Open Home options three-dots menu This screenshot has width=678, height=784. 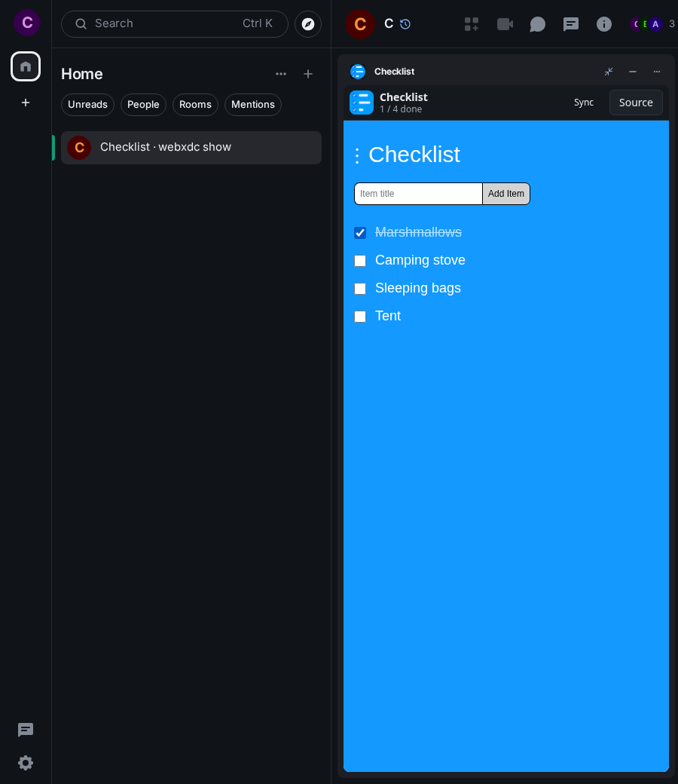(281, 74)
